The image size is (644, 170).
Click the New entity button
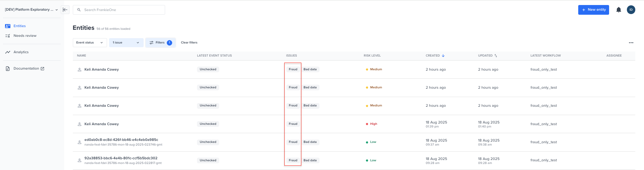(593, 10)
